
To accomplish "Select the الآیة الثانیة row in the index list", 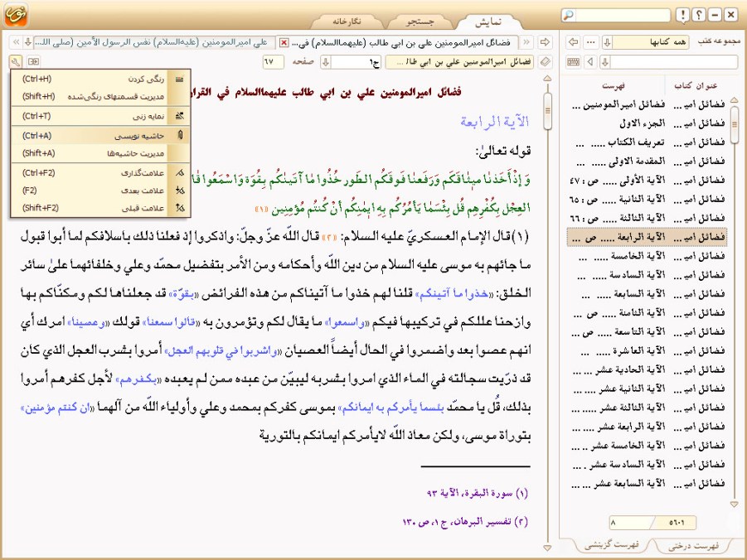I will click(647, 199).
